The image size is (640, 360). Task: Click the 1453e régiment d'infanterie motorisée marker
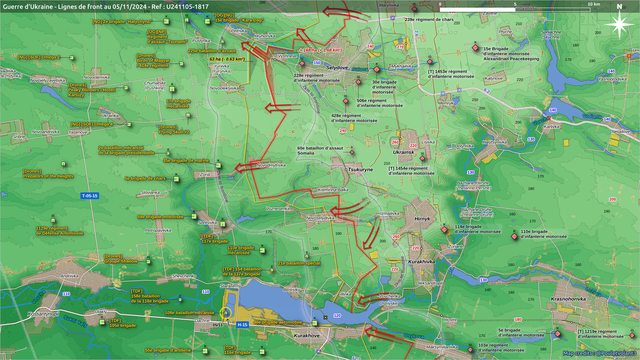click(430, 62)
